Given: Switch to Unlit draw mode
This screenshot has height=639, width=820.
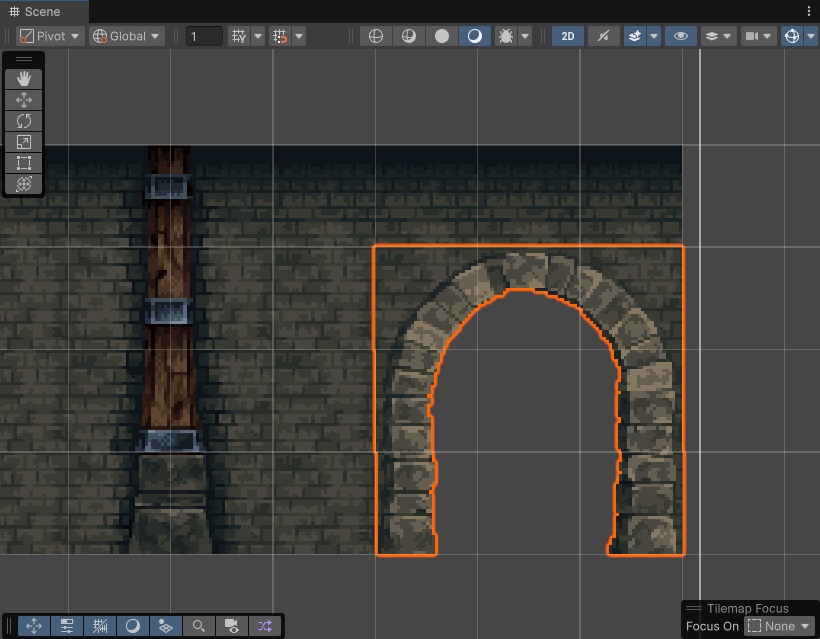Looking at the screenshot, I should [442, 36].
